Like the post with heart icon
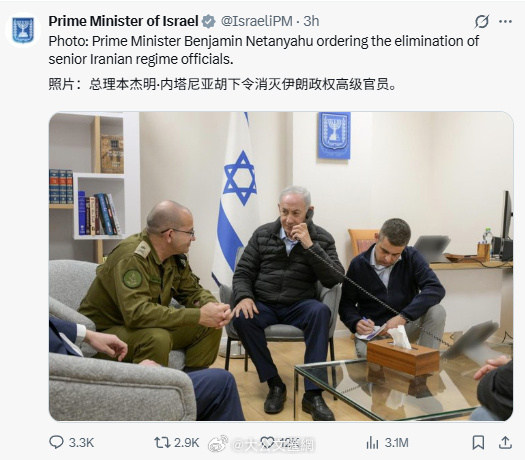The width and height of the screenshot is (525, 460). tap(267, 443)
